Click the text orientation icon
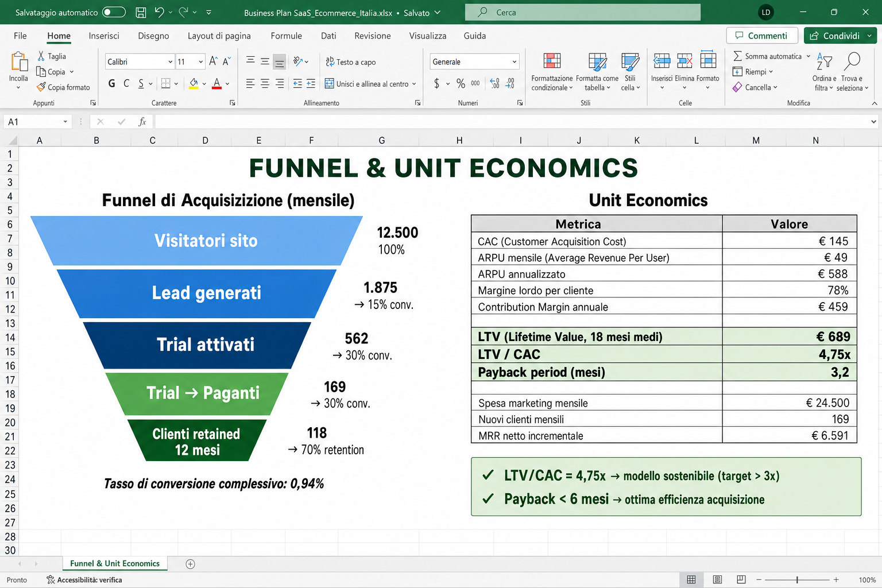This screenshot has width=882, height=588. (x=298, y=61)
